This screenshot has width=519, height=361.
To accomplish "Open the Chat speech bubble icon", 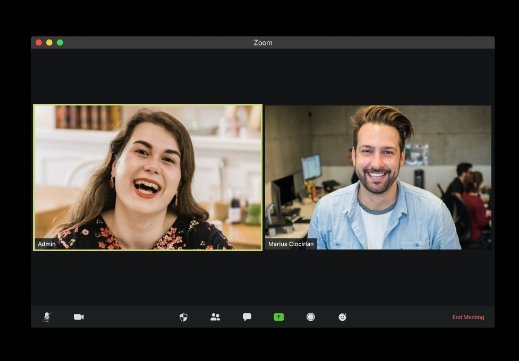I will 247,317.
